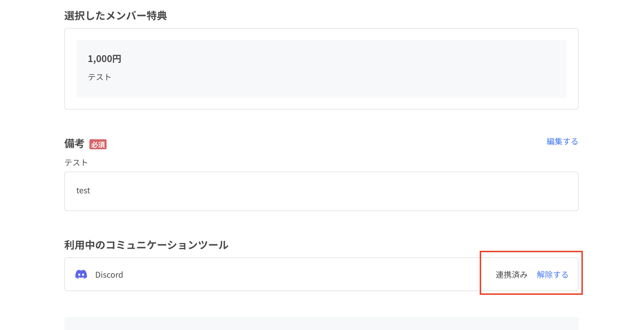Click the 1,000円 price label
The image size is (644, 330).
pos(104,59)
